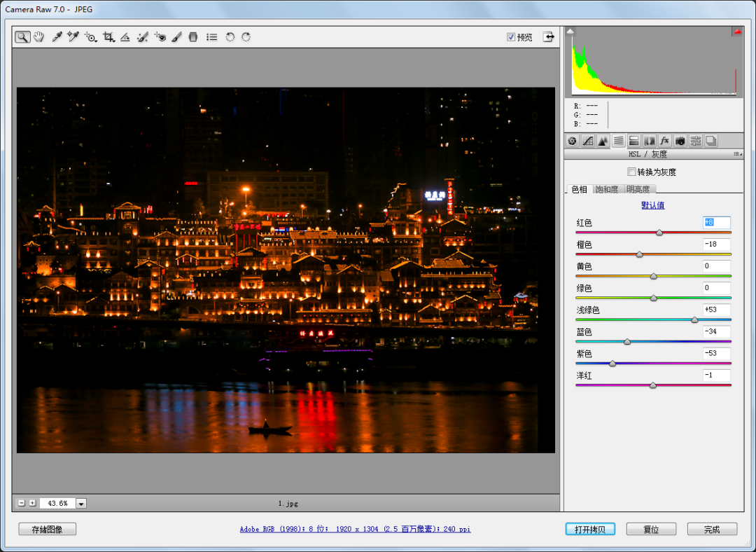Viewport: 756px width, 552px height.
Task: Check the 转换为灰度 checkbox
Action: click(x=631, y=172)
